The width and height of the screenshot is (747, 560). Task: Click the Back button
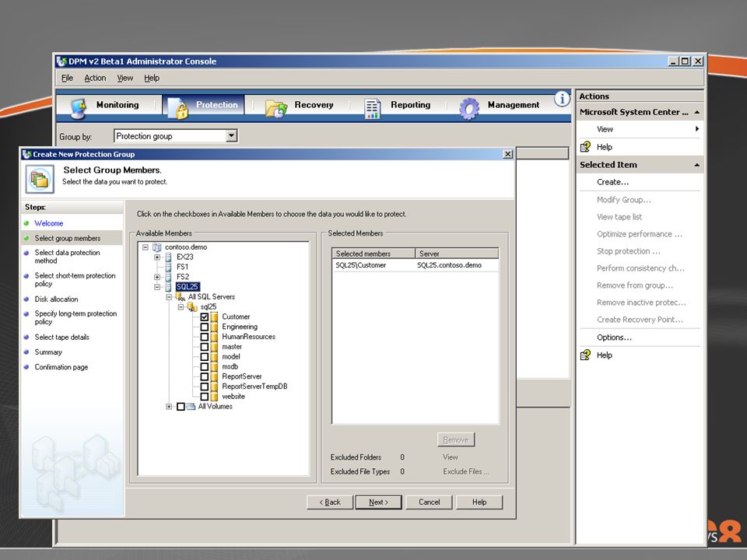coord(330,502)
